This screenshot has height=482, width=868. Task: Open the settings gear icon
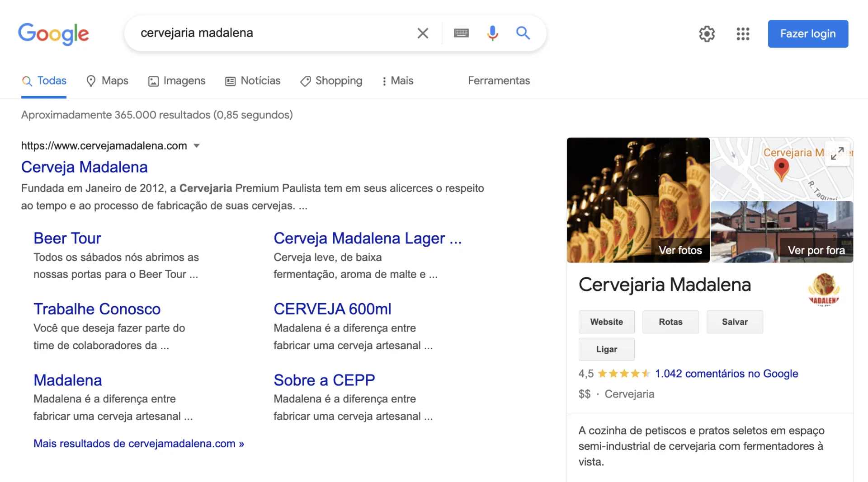pyautogui.click(x=707, y=34)
